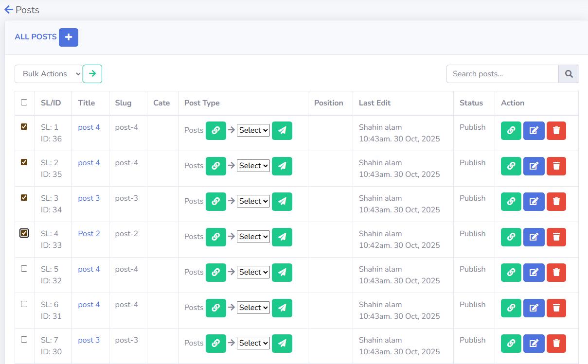Apply bulk action via the green arrow button
Screen dimensions: 588x364
[92, 74]
